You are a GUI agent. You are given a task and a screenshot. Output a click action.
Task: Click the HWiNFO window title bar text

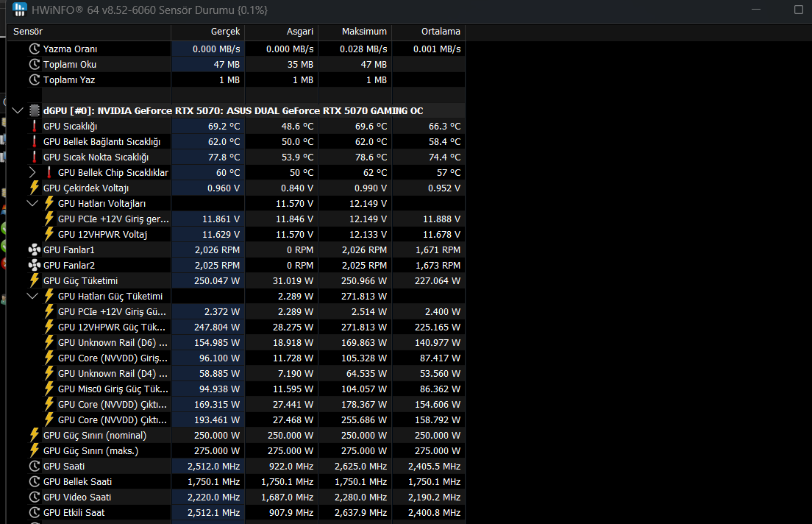click(x=149, y=10)
